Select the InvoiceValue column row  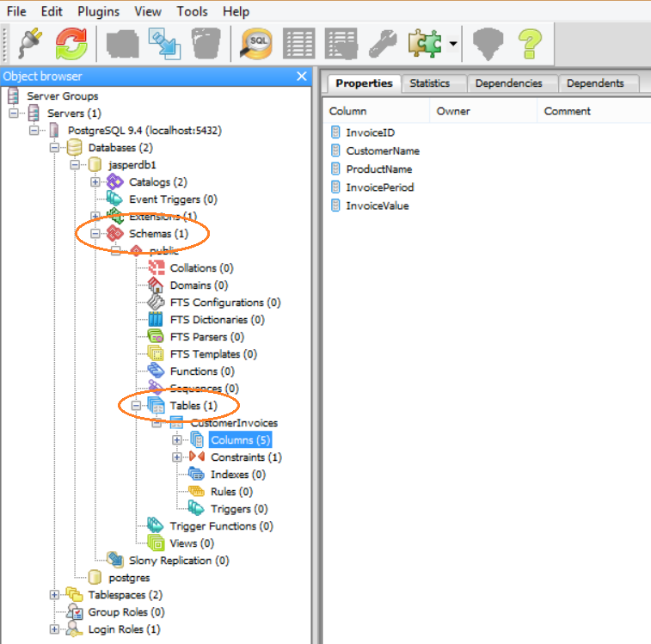click(x=378, y=205)
